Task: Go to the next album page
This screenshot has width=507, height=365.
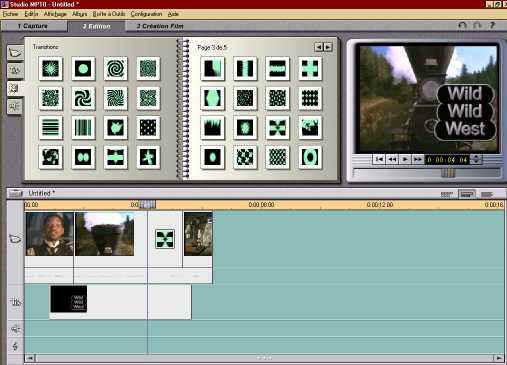Action: [x=328, y=47]
